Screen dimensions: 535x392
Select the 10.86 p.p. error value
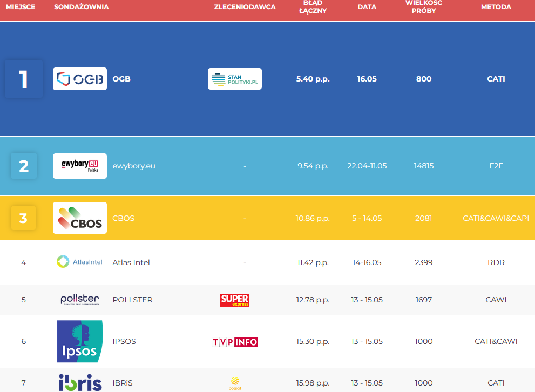tap(313, 218)
